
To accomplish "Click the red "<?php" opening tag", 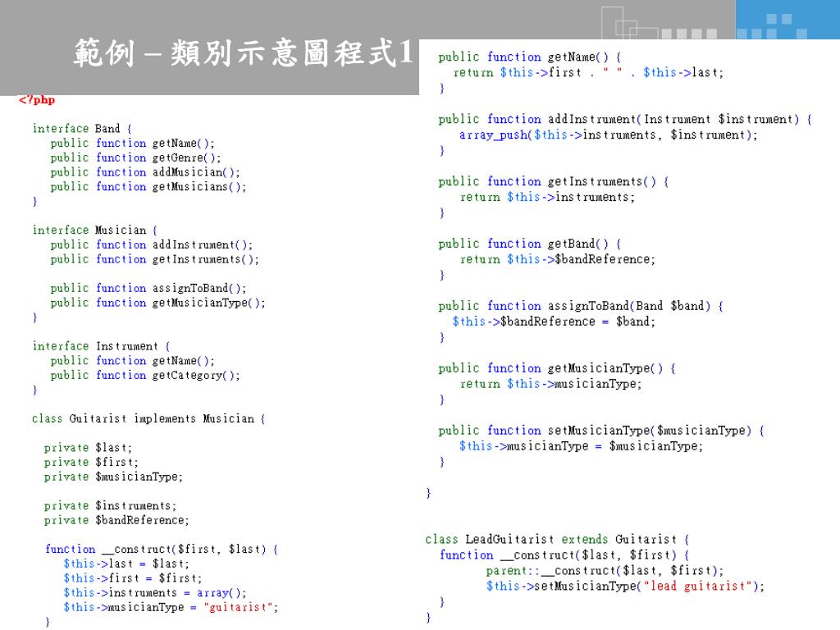I will 37,99.
